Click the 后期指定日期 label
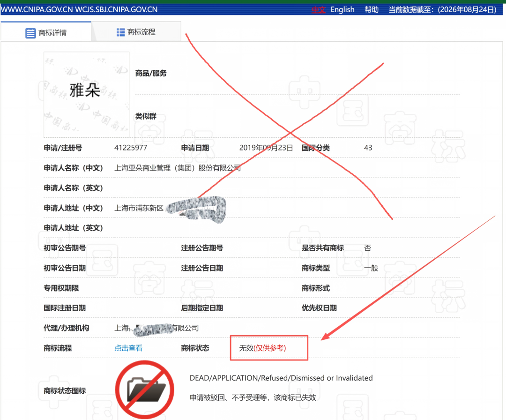 [201, 308]
